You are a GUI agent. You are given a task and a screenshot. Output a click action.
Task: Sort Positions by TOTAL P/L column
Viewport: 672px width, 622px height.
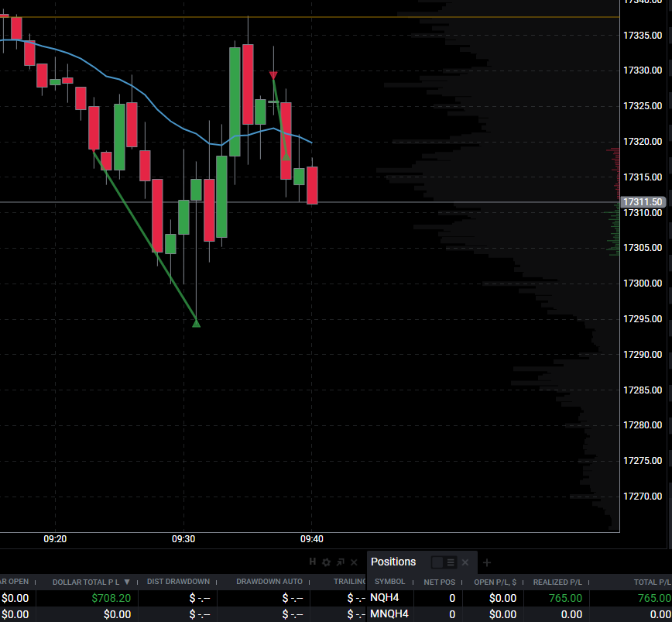[653, 582]
